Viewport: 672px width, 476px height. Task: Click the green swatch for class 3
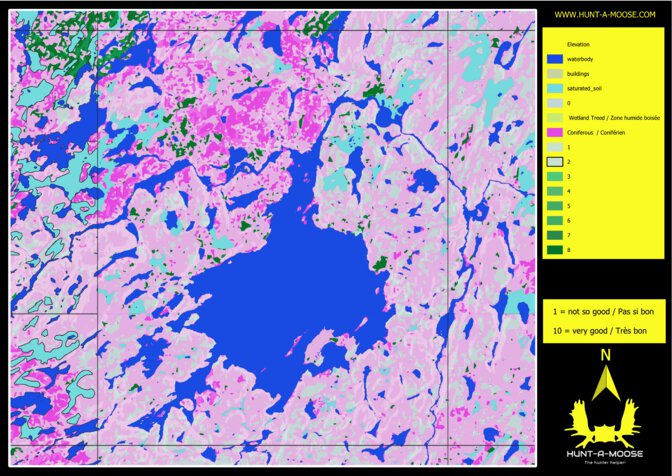coord(555,177)
